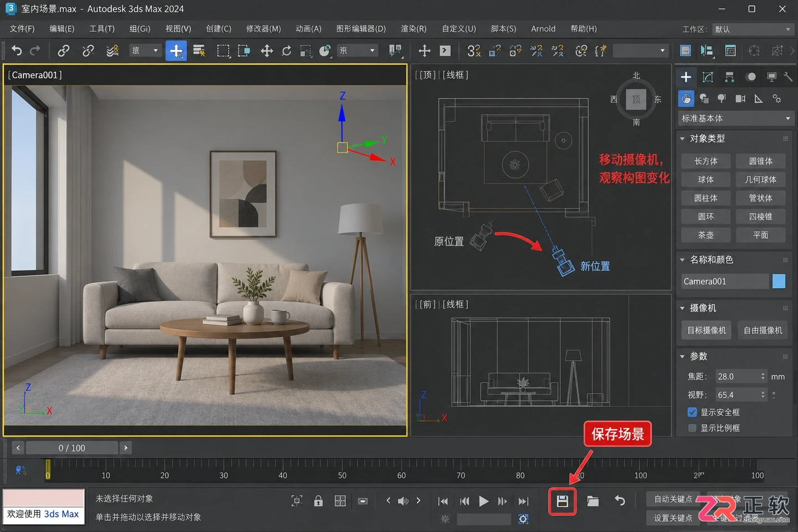Select the Unlink selection icon

point(88,51)
